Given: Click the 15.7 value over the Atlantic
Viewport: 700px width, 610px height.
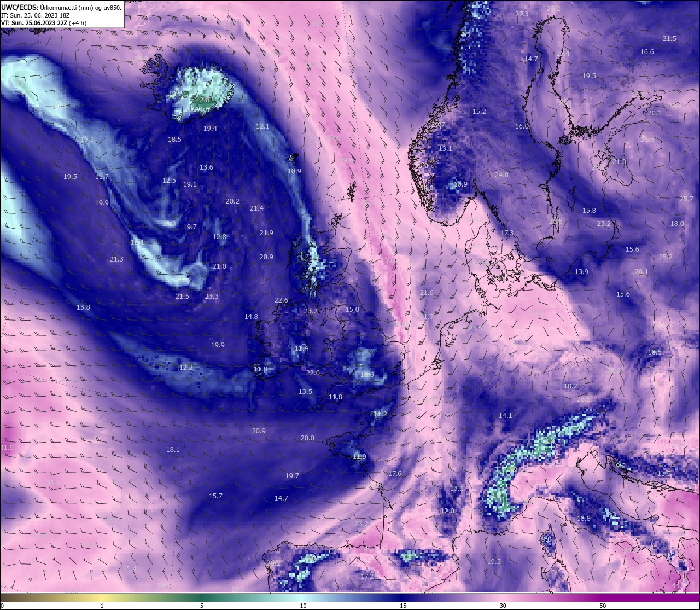Looking at the screenshot, I should pos(215,496).
